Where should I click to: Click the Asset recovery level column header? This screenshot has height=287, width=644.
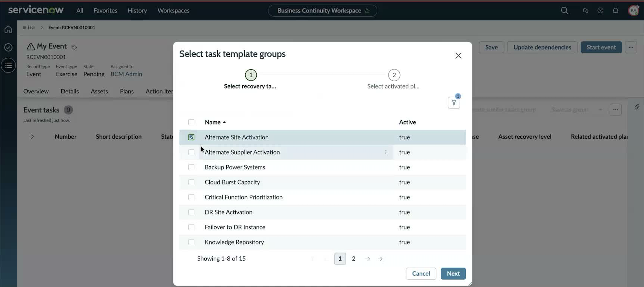click(x=525, y=137)
